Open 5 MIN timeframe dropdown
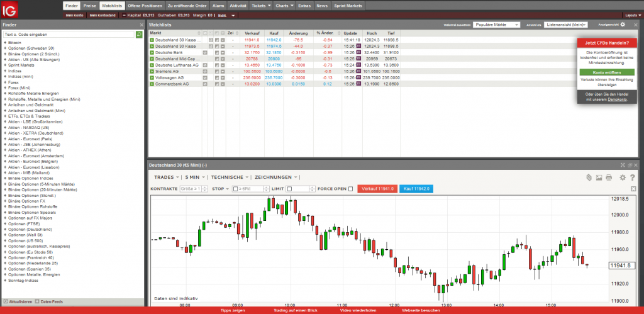Screen dimensions: 644x314 [x=196, y=177]
